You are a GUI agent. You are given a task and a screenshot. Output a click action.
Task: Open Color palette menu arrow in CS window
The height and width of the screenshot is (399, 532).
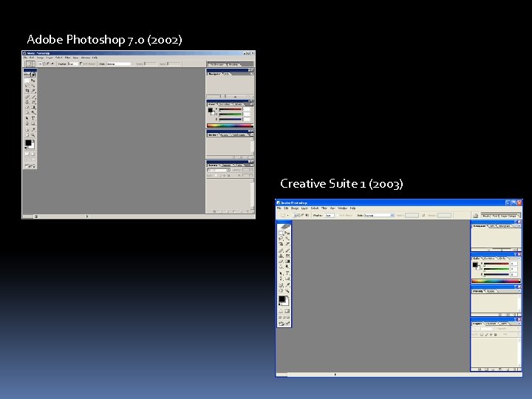pyautogui.click(x=519, y=258)
